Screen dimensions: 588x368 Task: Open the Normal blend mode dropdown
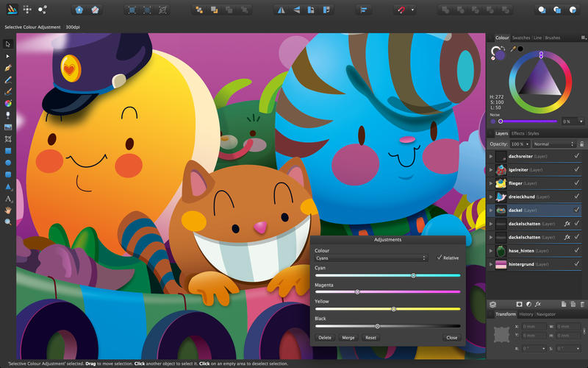click(553, 144)
